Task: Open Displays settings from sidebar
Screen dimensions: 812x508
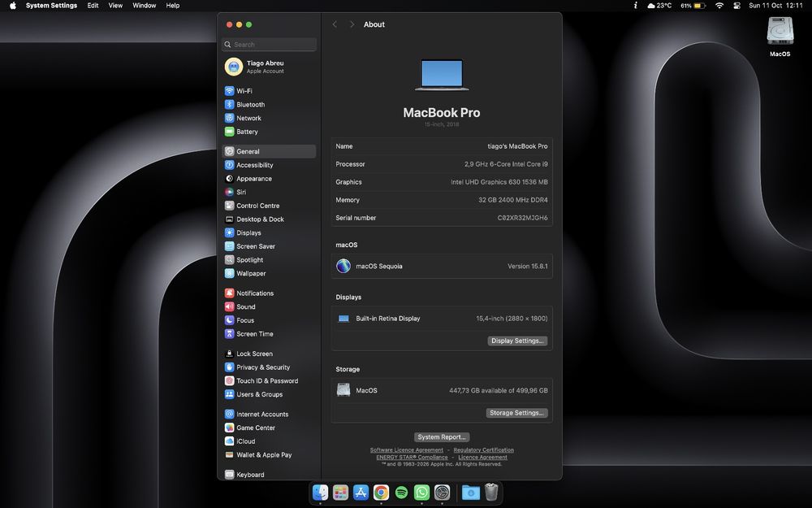Action: point(269,232)
